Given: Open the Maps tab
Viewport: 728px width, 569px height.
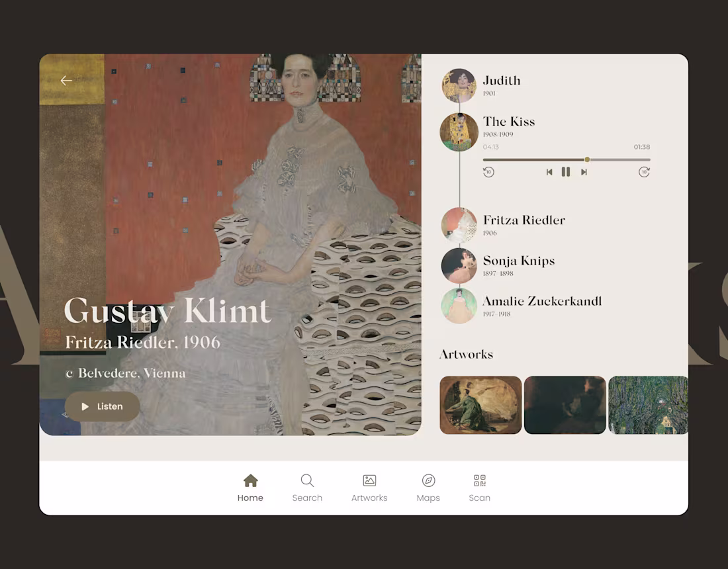Looking at the screenshot, I should click(428, 488).
